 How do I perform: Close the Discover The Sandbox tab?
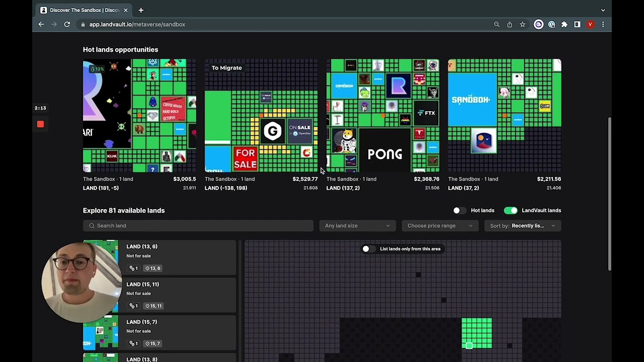(x=126, y=10)
